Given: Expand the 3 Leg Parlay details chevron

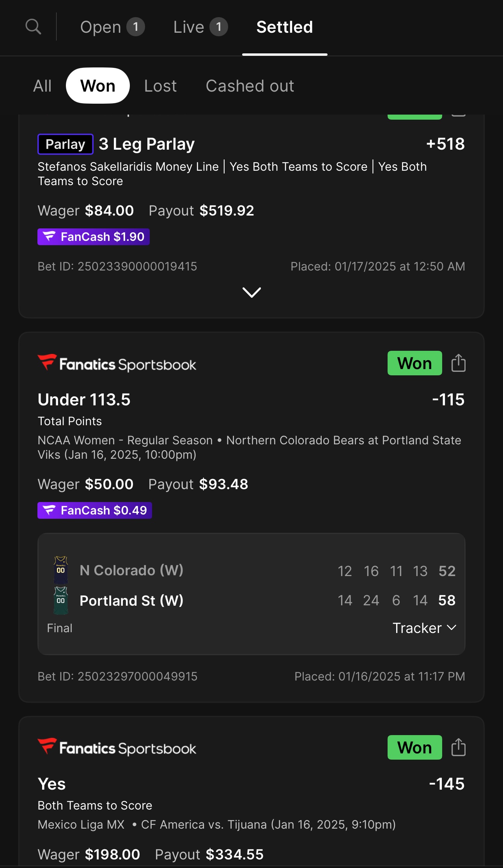Looking at the screenshot, I should tap(251, 292).
